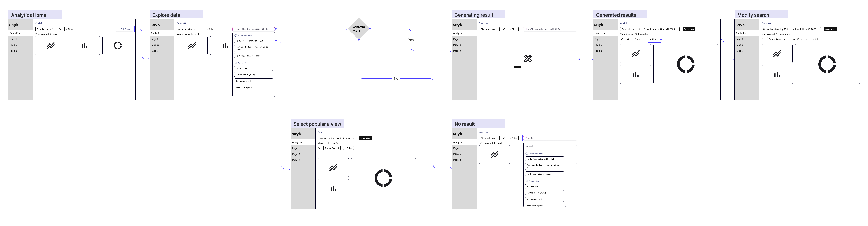Open Group: Team 1 dropdown in Generated results

636,39
